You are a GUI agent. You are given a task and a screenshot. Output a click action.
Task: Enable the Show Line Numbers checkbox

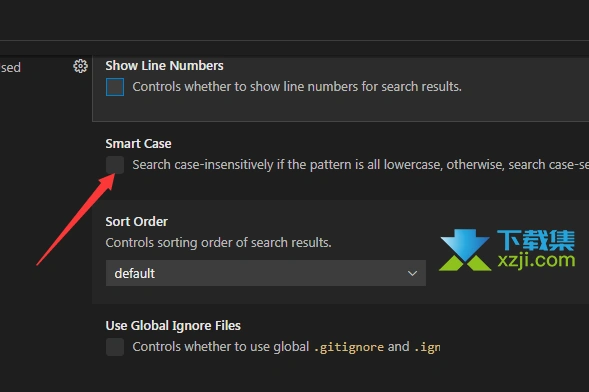(x=115, y=87)
